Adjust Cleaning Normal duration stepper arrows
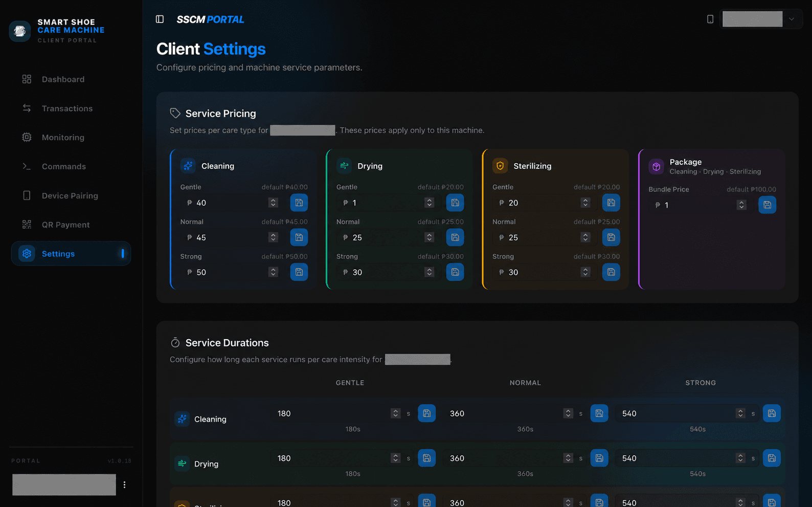Screen dimensions: 812x507 click(568, 413)
